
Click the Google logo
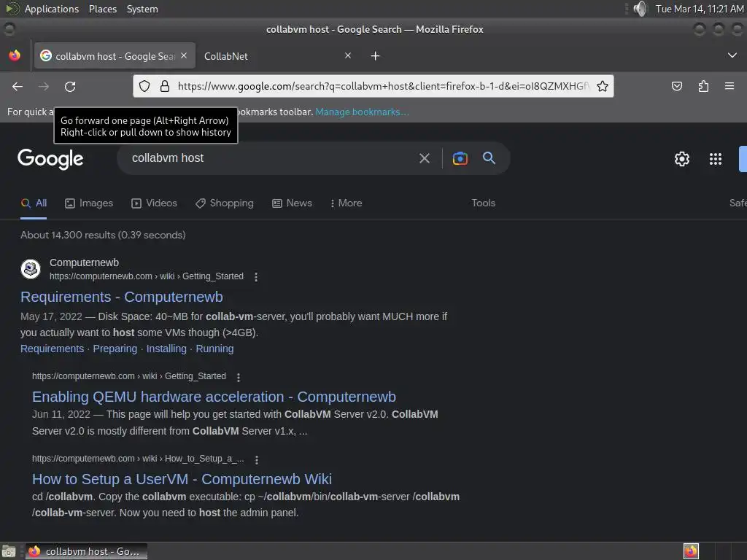[x=50, y=159]
